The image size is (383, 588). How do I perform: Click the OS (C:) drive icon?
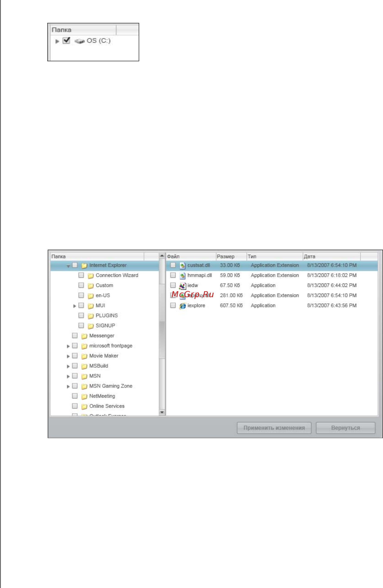(x=79, y=41)
